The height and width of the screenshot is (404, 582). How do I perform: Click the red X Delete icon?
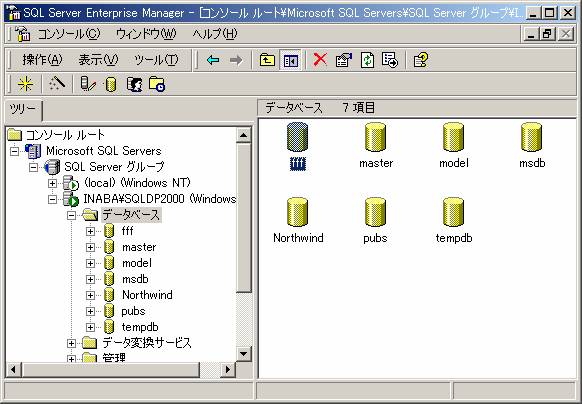pyautogui.click(x=320, y=59)
